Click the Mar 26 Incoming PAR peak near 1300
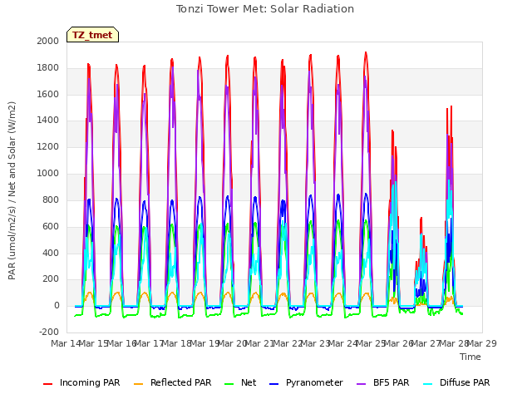This screenshot has width=532, height=399. (392, 131)
